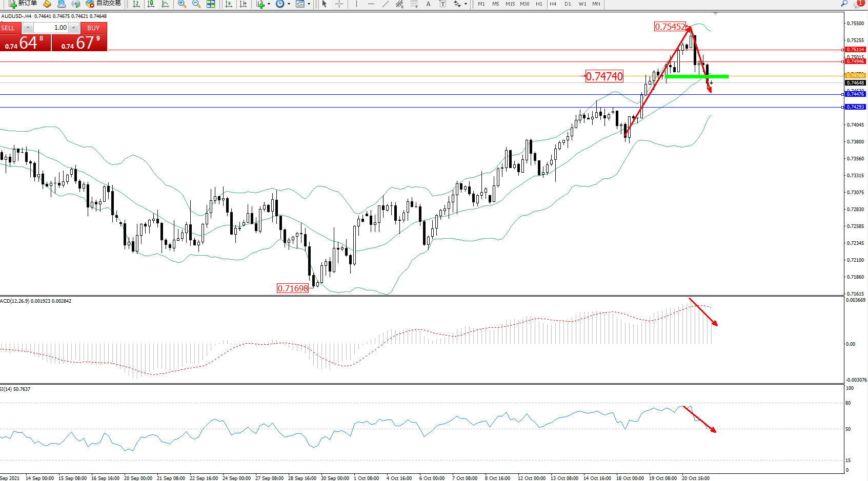The width and height of the screenshot is (868, 481).
Task: Select the text label 'A' tool
Action: (x=428, y=4)
